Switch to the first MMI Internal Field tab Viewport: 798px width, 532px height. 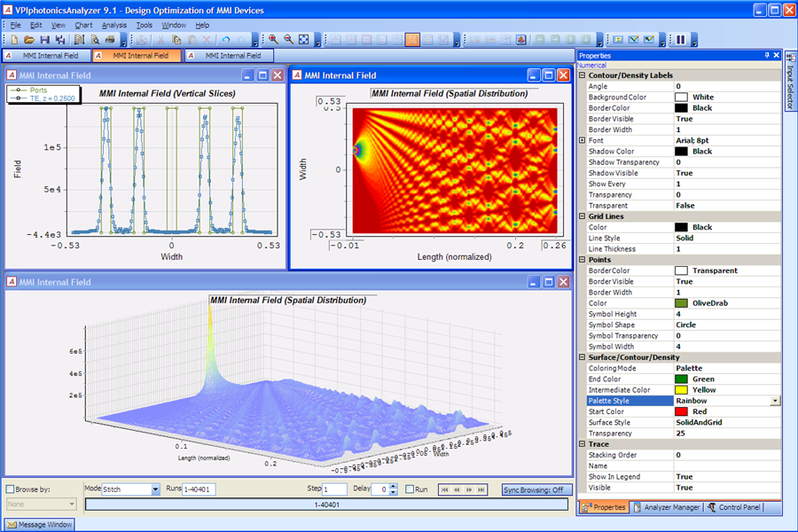pos(47,56)
